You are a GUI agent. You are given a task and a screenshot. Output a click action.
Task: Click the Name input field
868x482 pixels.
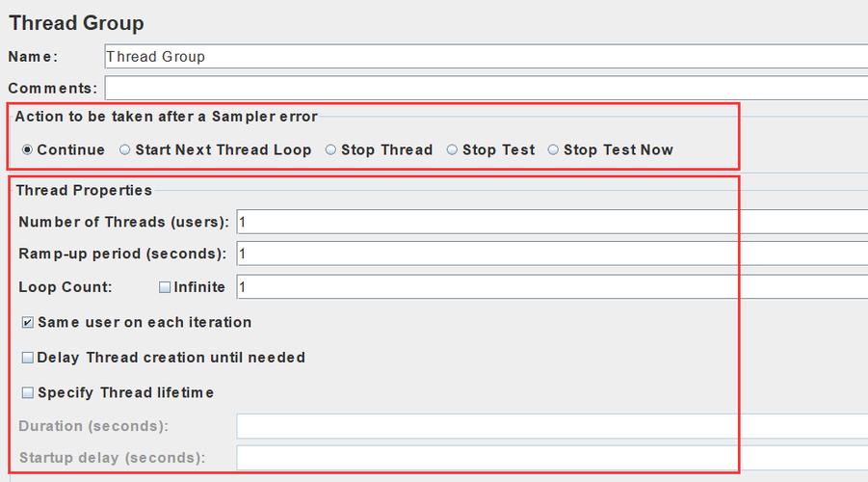482,56
